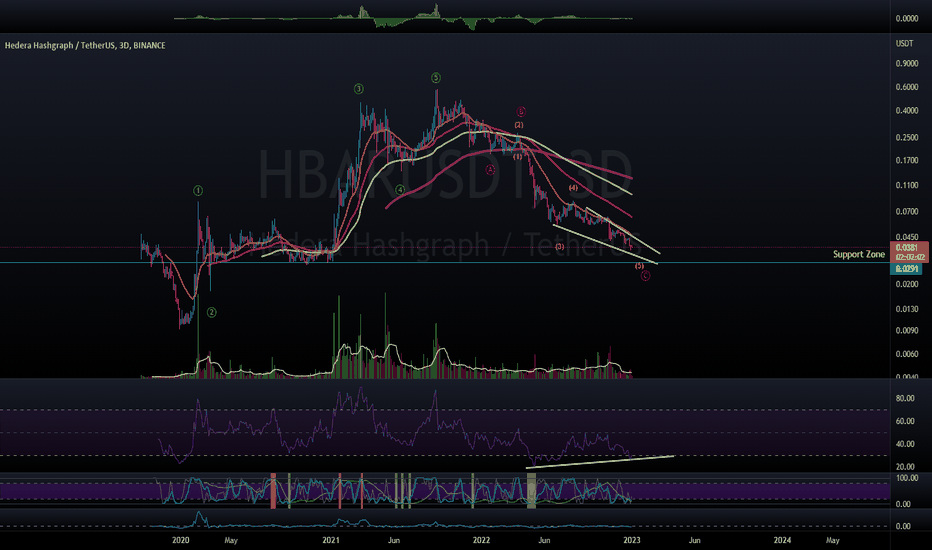Click red circled wave B label
Image resolution: width=932 pixels, height=550 pixels.
click(x=521, y=111)
